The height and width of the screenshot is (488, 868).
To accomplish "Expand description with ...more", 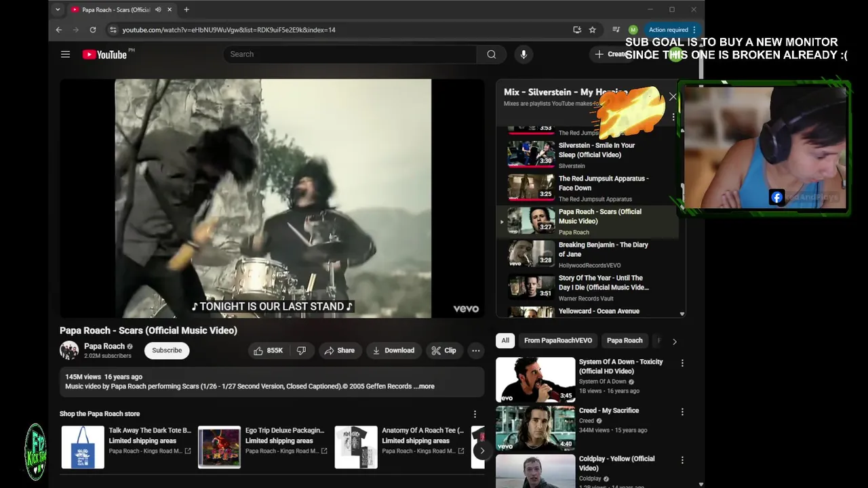I will pyautogui.click(x=424, y=386).
